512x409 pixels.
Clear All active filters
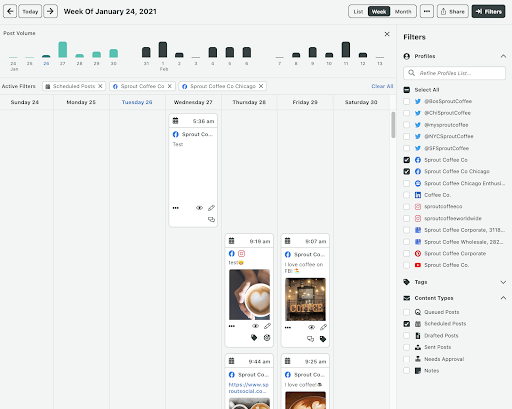(x=382, y=86)
